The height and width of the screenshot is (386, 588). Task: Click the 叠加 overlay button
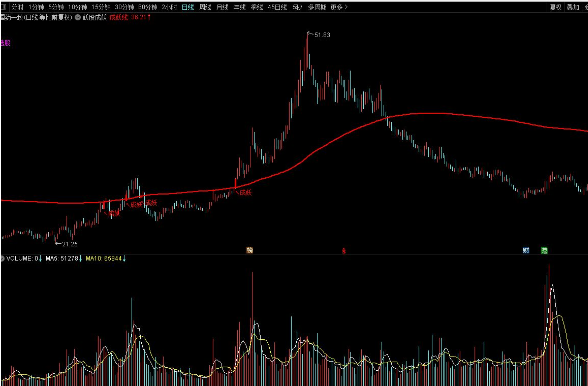[573, 7]
